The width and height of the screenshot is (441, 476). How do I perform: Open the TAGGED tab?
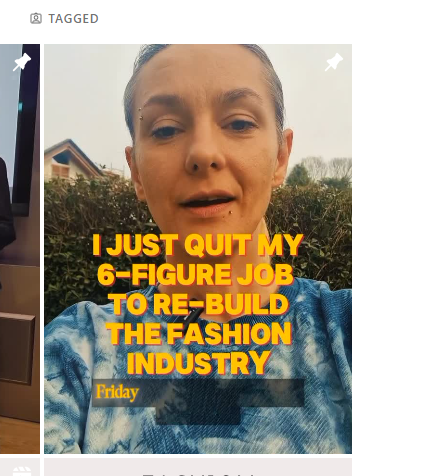coord(64,19)
